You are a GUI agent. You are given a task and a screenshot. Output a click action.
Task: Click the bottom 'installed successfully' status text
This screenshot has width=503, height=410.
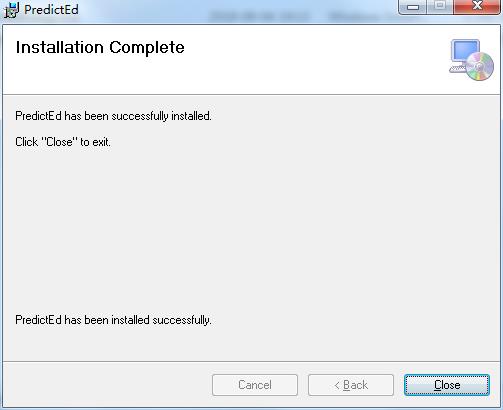(113, 320)
